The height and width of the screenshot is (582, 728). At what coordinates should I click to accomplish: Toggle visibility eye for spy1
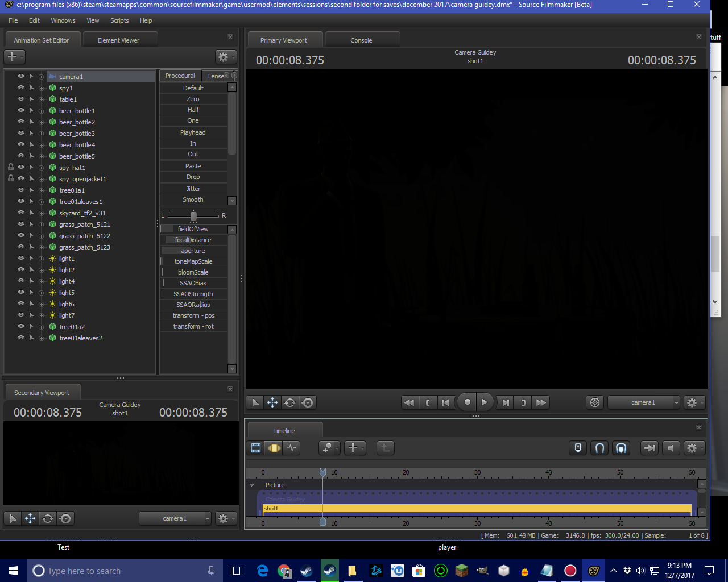(21, 88)
